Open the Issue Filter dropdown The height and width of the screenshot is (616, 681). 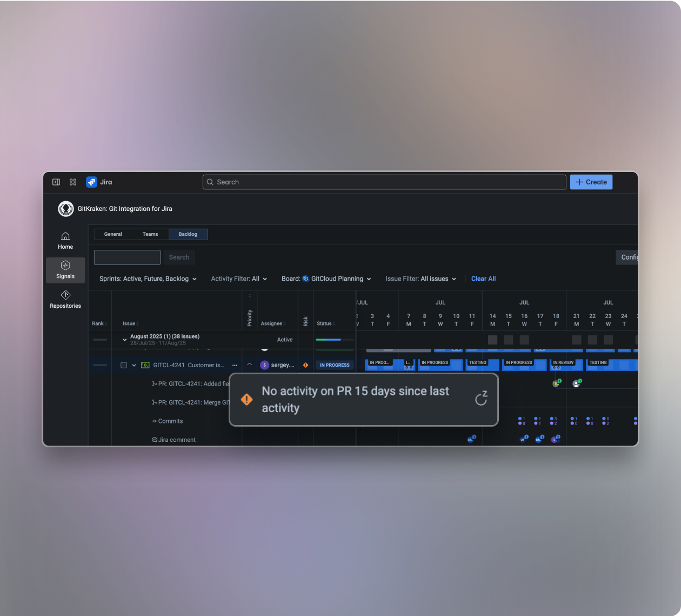420,279
